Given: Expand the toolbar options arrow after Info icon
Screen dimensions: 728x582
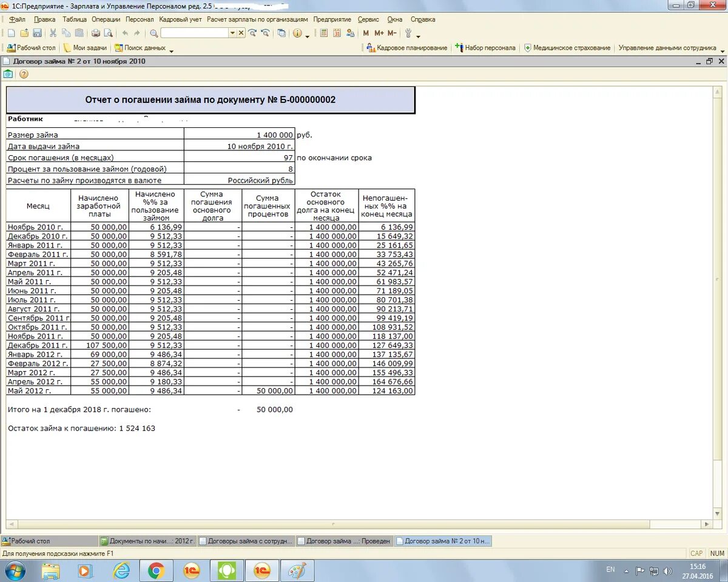Looking at the screenshot, I should pyautogui.click(x=307, y=36).
